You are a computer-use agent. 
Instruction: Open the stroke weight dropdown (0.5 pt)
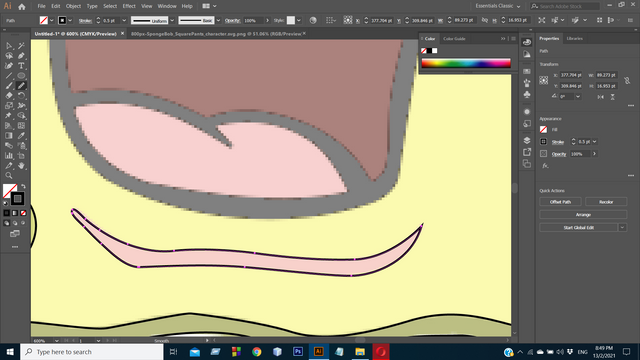click(x=124, y=20)
